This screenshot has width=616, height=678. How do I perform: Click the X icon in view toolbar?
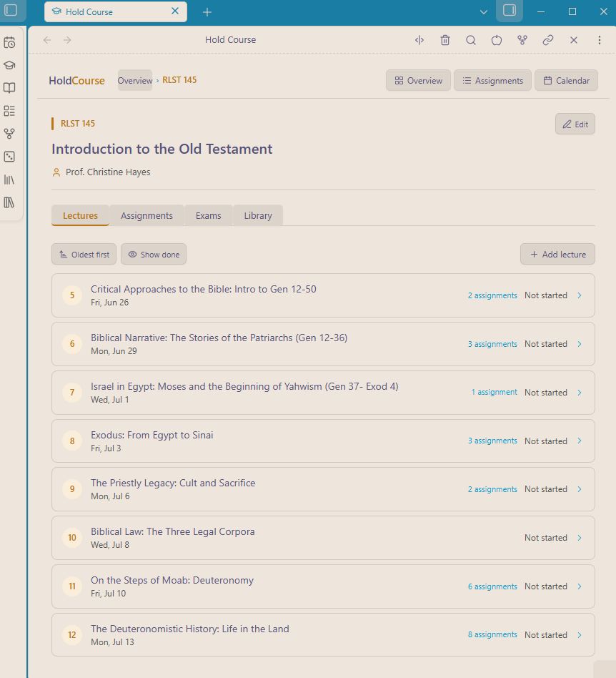pyautogui.click(x=574, y=40)
